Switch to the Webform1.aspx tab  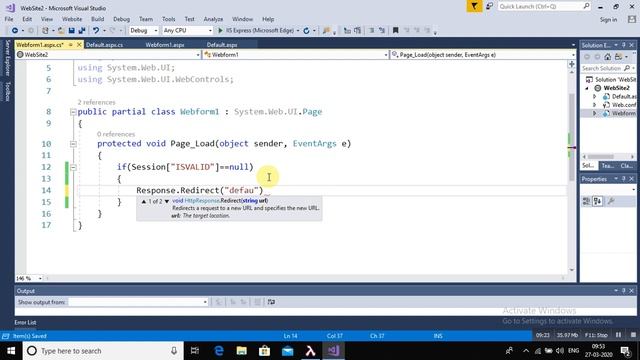[x=165, y=45]
